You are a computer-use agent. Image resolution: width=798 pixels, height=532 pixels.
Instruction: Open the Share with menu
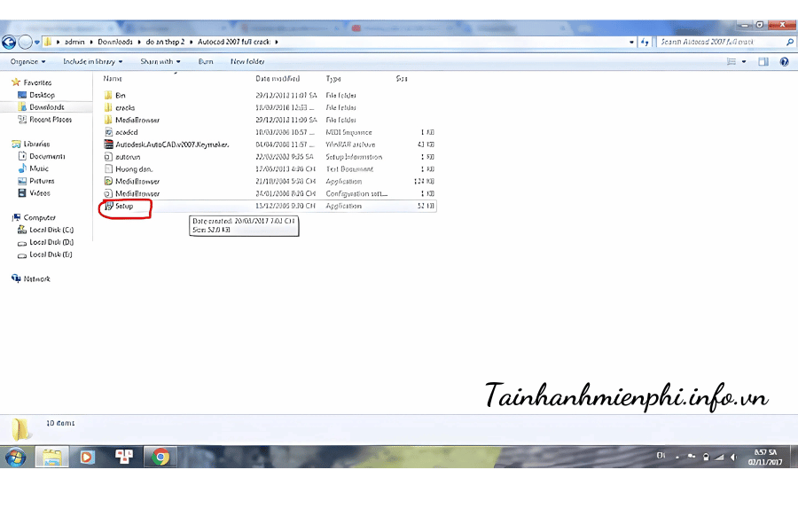(160, 61)
